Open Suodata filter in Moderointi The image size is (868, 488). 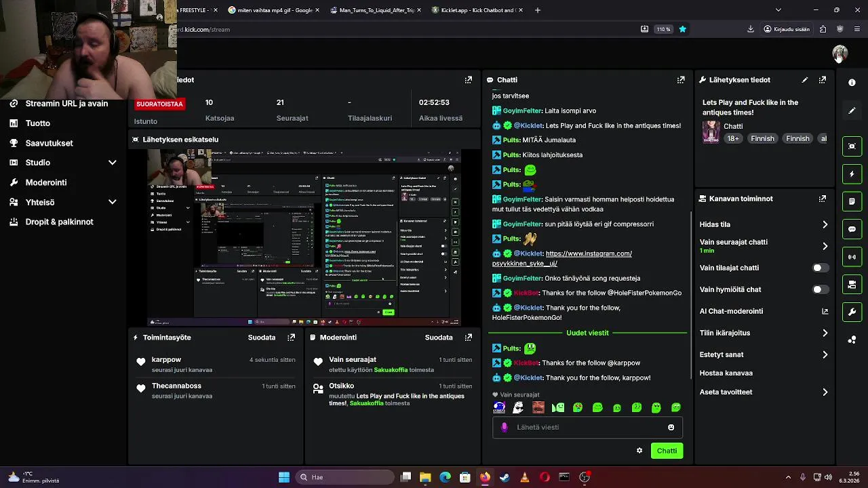[439, 338]
